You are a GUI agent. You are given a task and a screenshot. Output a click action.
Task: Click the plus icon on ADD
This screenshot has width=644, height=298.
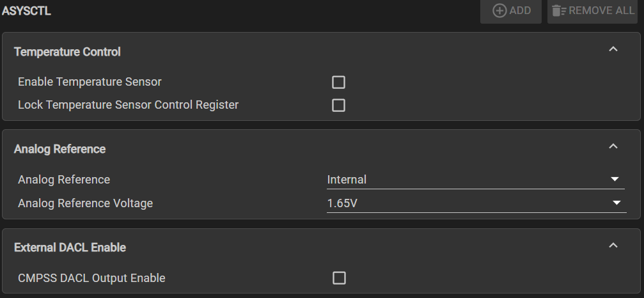point(499,11)
